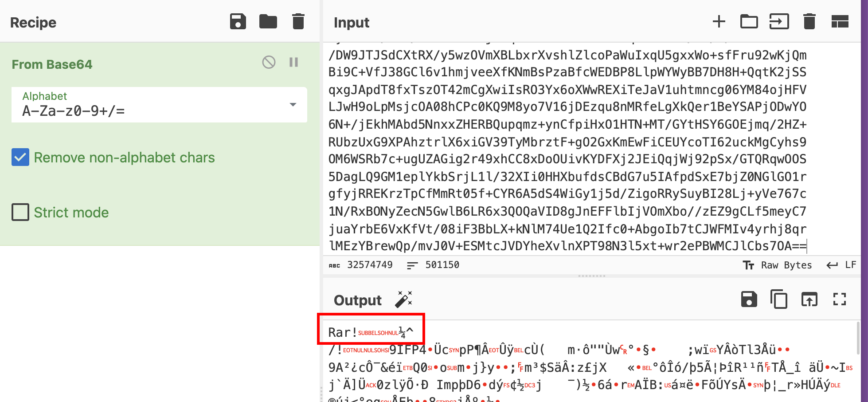Add a new input tab
This screenshot has width=868, height=402.
tap(719, 21)
